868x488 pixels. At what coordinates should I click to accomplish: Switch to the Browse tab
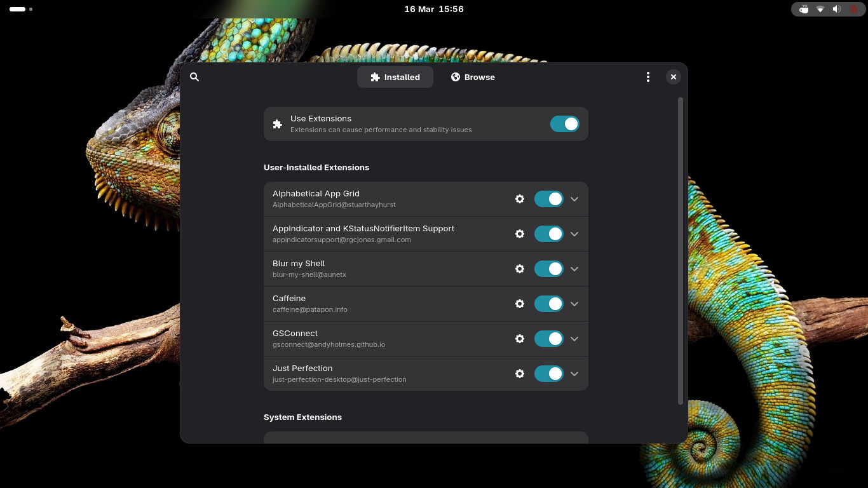point(473,77)
